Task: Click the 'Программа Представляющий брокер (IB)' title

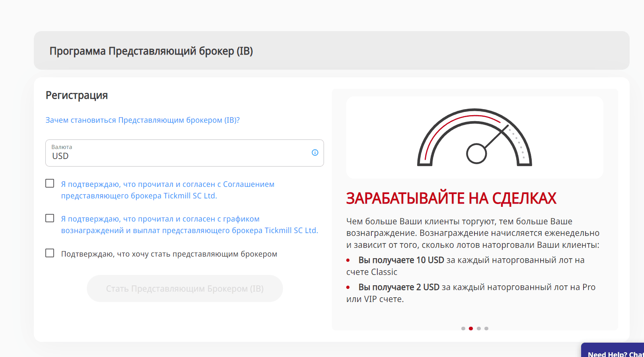Action: [151, 51]
